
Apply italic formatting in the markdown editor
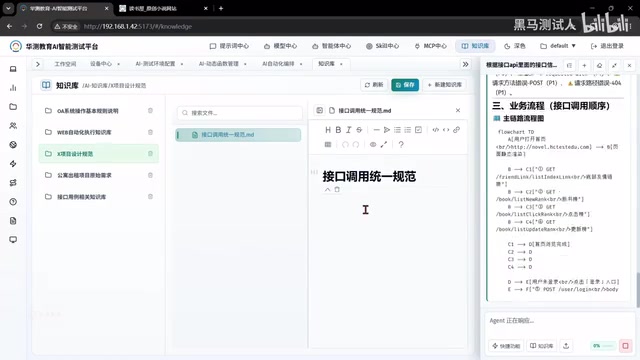click(349, 130)
